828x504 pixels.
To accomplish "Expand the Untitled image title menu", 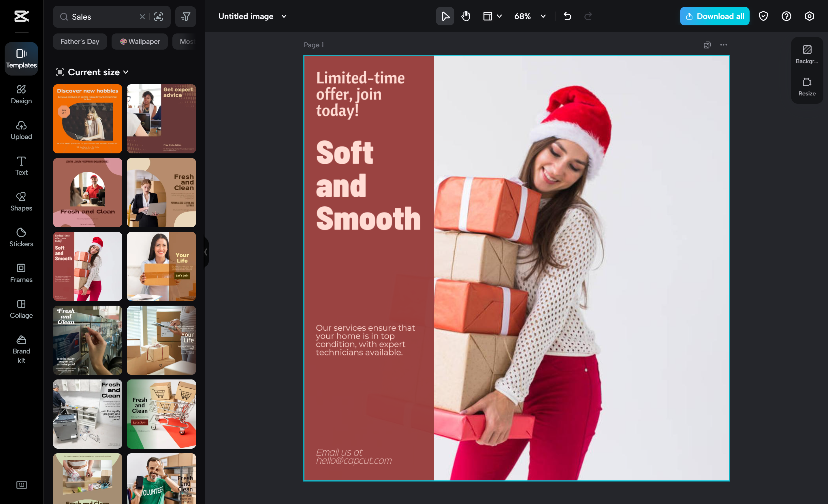I will pyautogui.click(x=284, y=16).
